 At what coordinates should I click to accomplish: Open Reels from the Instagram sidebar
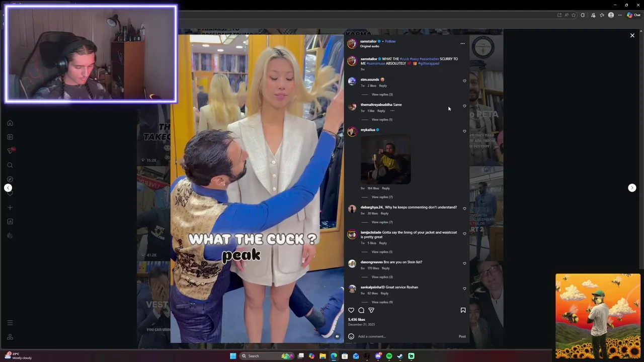tap(10, 137)
